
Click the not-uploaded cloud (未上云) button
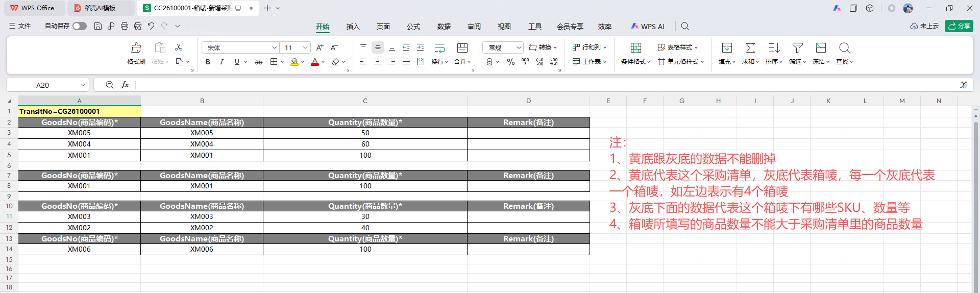[924, 26]
